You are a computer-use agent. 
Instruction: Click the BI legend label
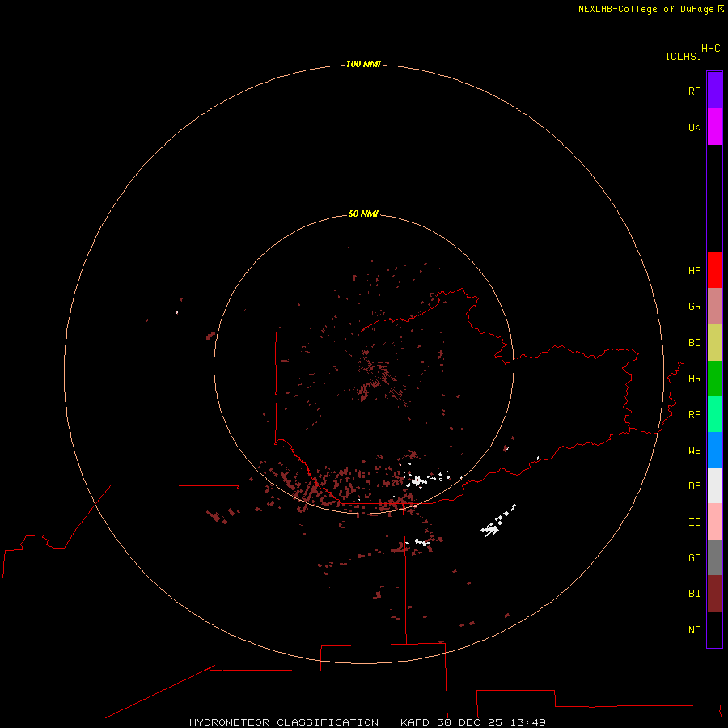click(695, 594)
